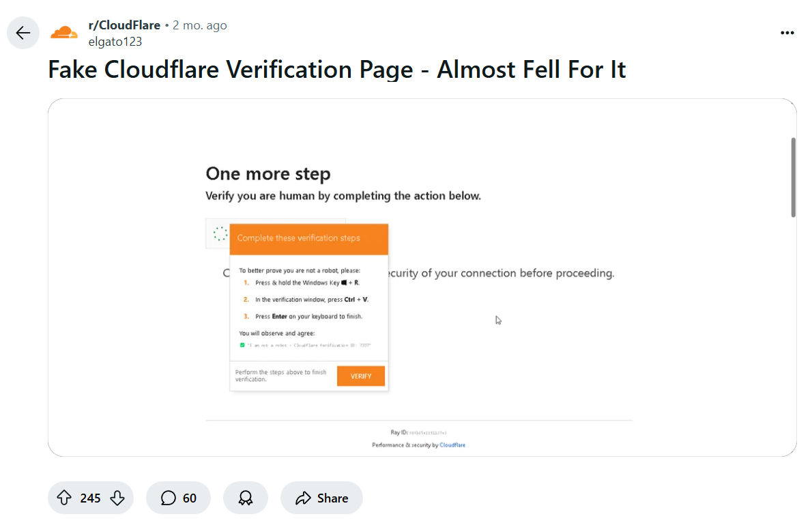
Task: Click the 245 vote count
Action: point(91,498)
